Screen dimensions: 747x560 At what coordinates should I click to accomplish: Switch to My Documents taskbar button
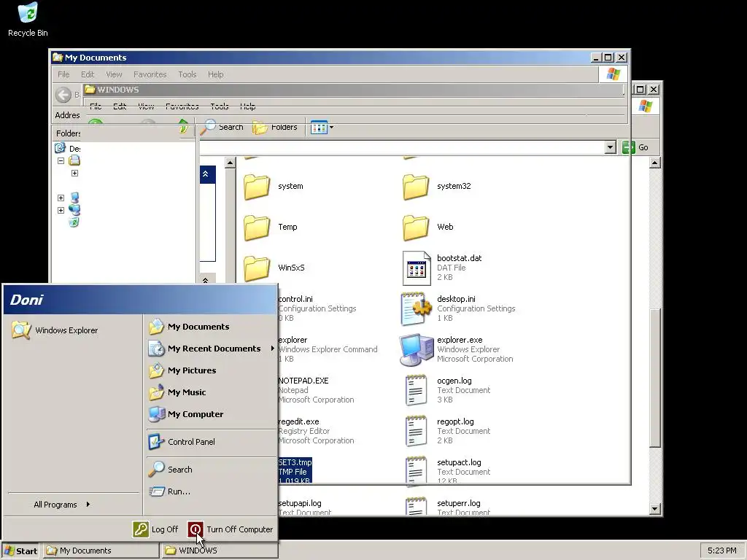(101, 551)
